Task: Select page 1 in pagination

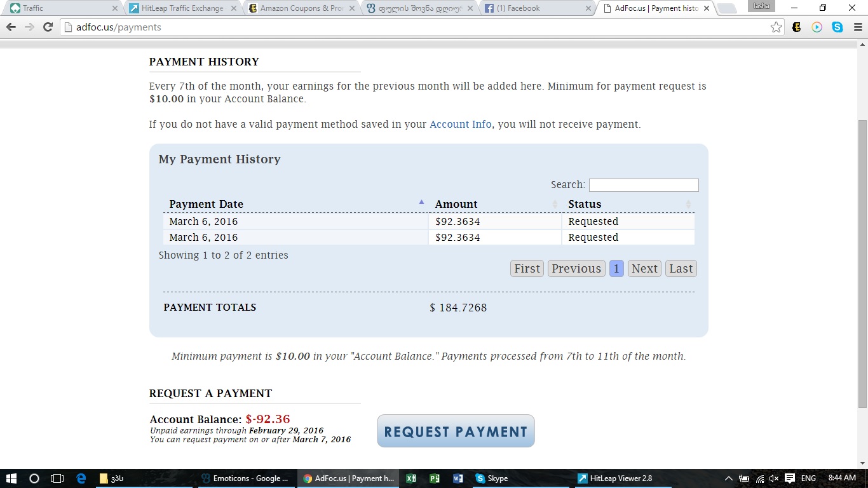Action: tap(616, 269)
